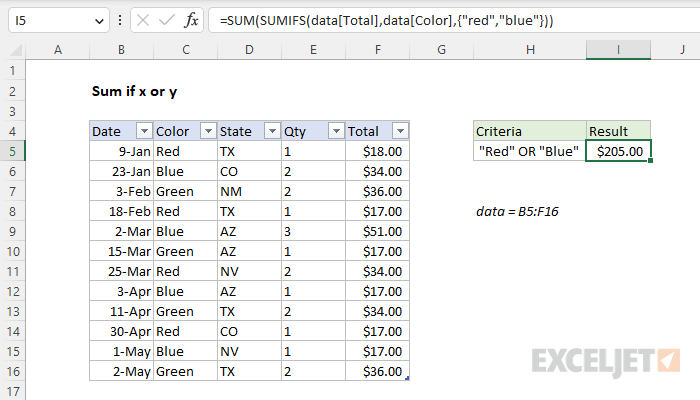The height and width of the screenshot is (400, 700).
Task: Click the Result header cell
Action: pyautogui.click(x=618, y=131)
